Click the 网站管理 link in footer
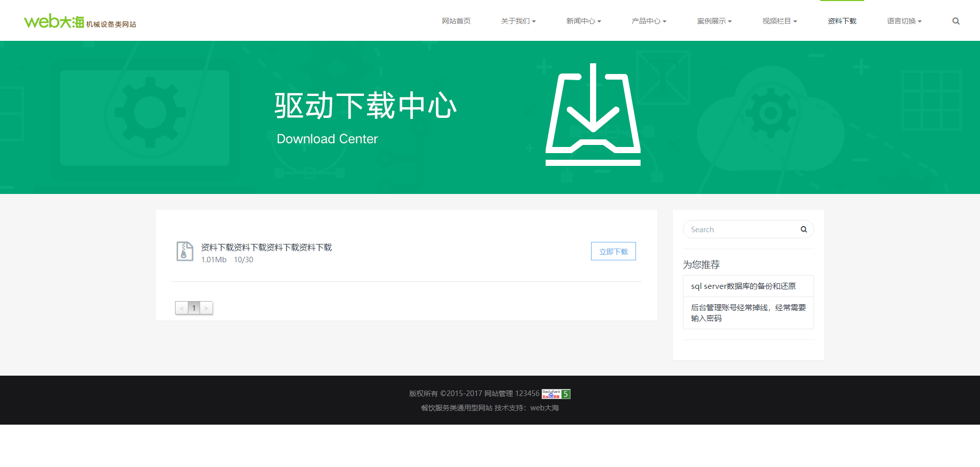The width and height of the screenshot is (980, 467). [x=499, y=394]
